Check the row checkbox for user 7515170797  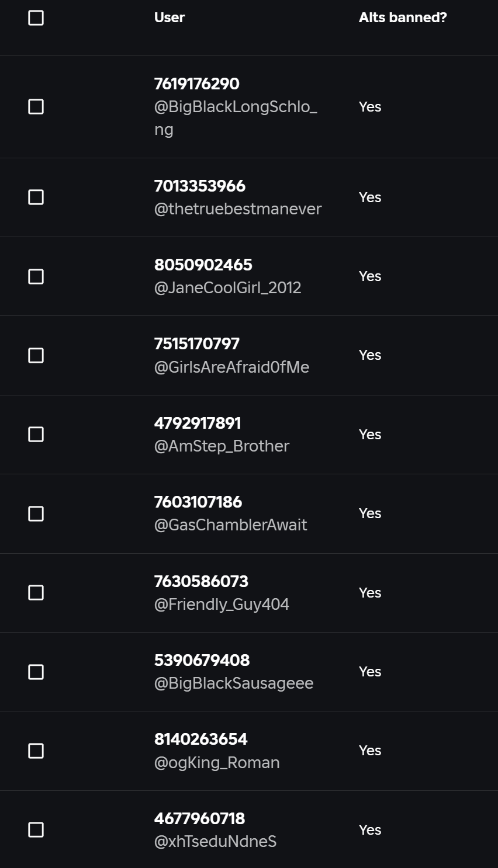tap(36, 355)
